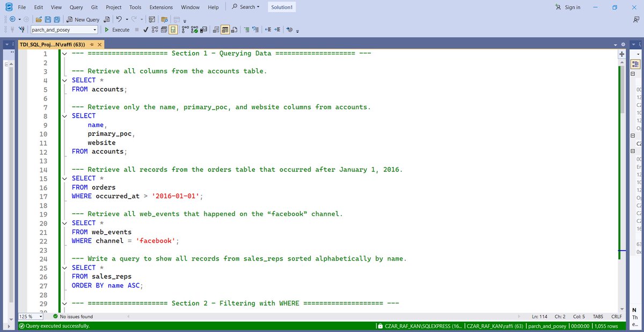Close the TDI_SQL_Proj query tab
Image resolution: width=644 pixels, height=332 pixels.
100,44
